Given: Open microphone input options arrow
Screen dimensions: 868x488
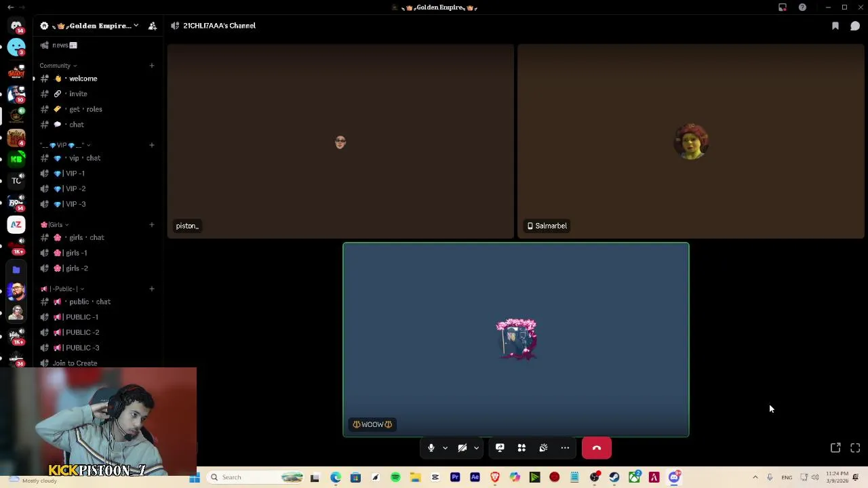Looking at the screenshot, I should tap(445, 448).
